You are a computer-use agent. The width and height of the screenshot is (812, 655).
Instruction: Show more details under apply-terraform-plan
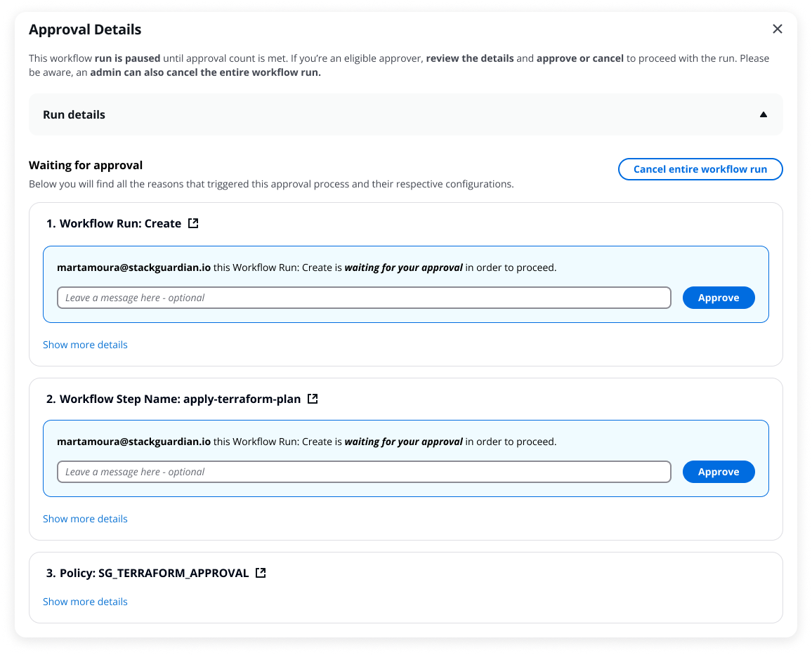point(85,518)
